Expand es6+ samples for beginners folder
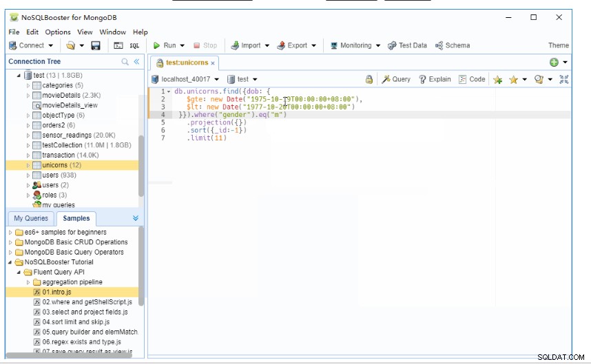The height and width of the screenshot is (364, 591). pos(10,233)
